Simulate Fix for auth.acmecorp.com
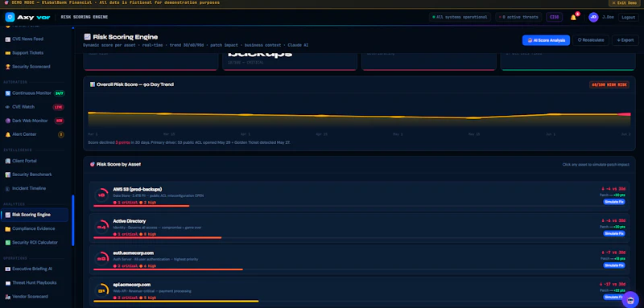The height and width of the screenshot is (308, 644). click(x=614, y=265)
